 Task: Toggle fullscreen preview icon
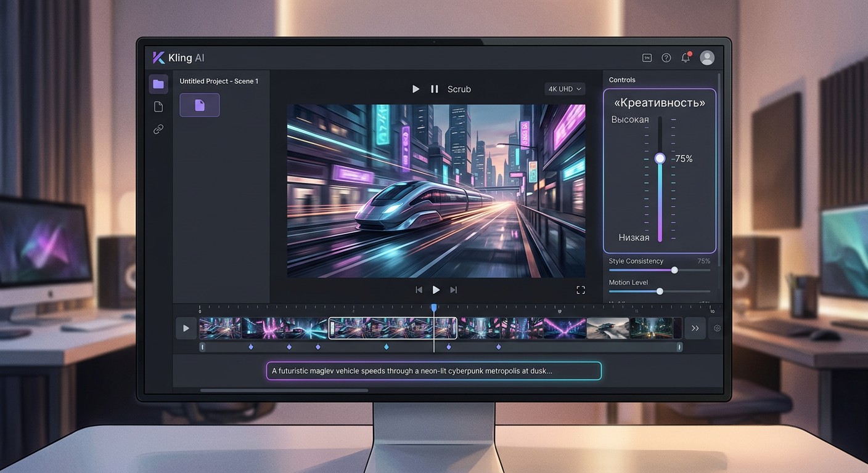(x=580, y=289)
